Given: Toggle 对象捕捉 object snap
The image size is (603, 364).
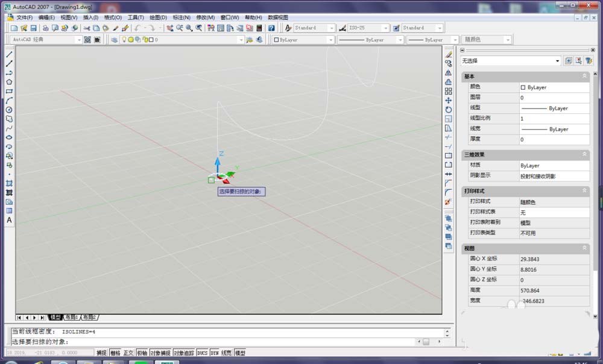Looking at the screenshot, I should (160, 353).
